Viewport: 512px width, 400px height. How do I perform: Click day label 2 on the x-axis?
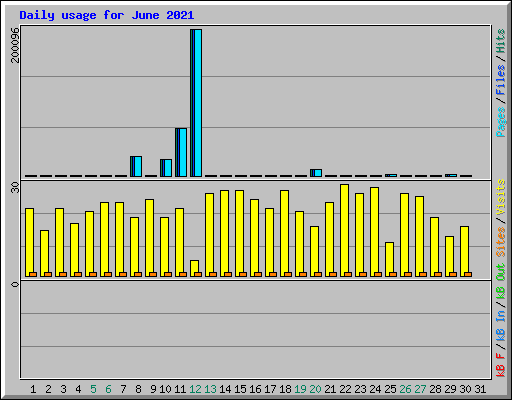[x=48, y=389]
